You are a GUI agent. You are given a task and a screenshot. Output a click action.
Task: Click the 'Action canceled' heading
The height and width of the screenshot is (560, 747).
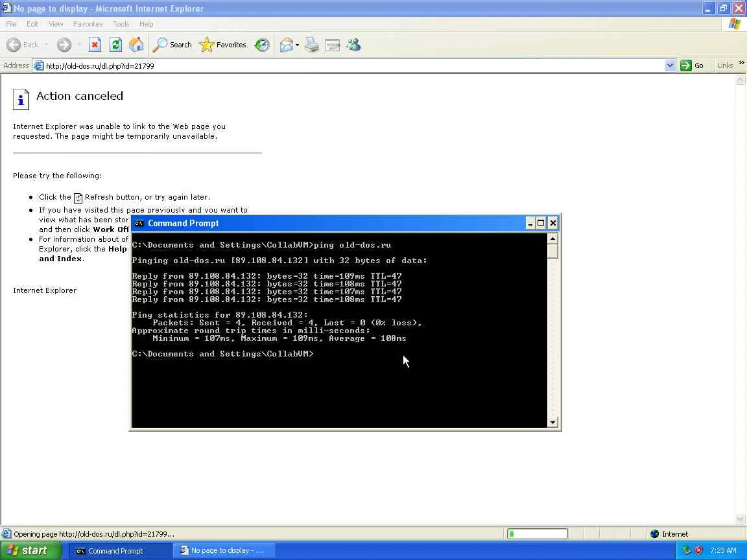tap(80, 96)
